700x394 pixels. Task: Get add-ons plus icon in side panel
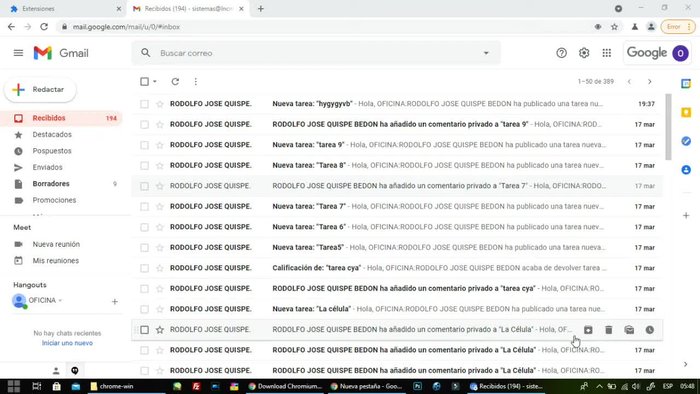(686, 216)
